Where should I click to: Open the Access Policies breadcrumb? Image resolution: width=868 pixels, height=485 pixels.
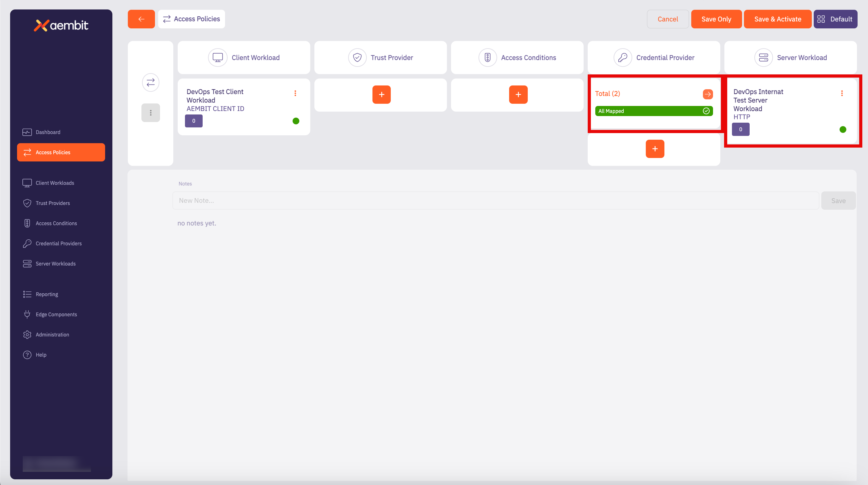191,19
